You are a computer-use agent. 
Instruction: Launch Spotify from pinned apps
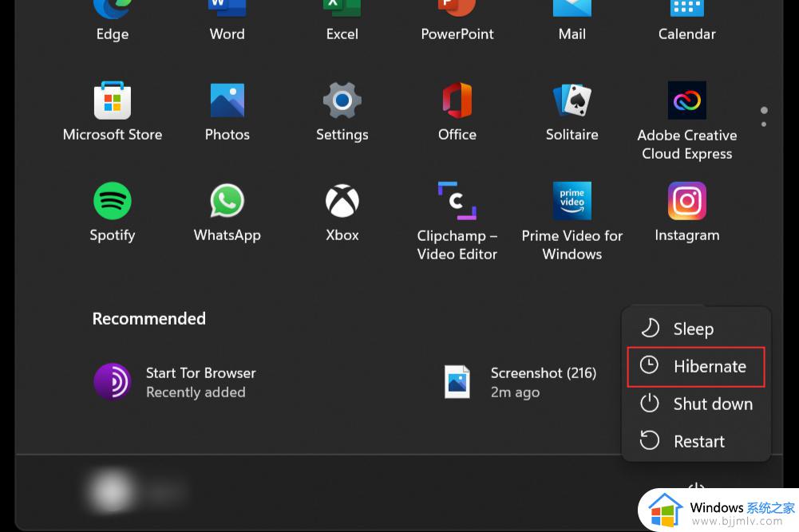[112, 212]
